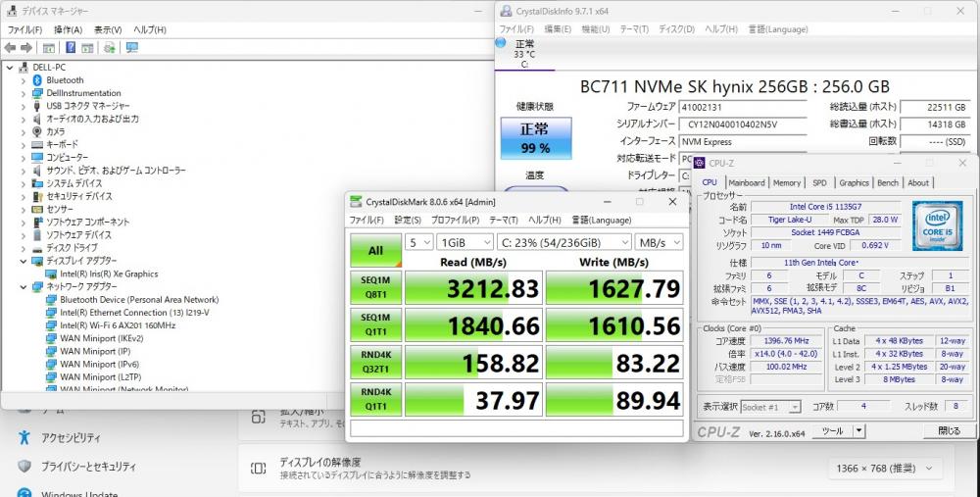Click the ディスプレイの解像度 icon in Settings
Screen dimensions: 980x497
[258, 469]
